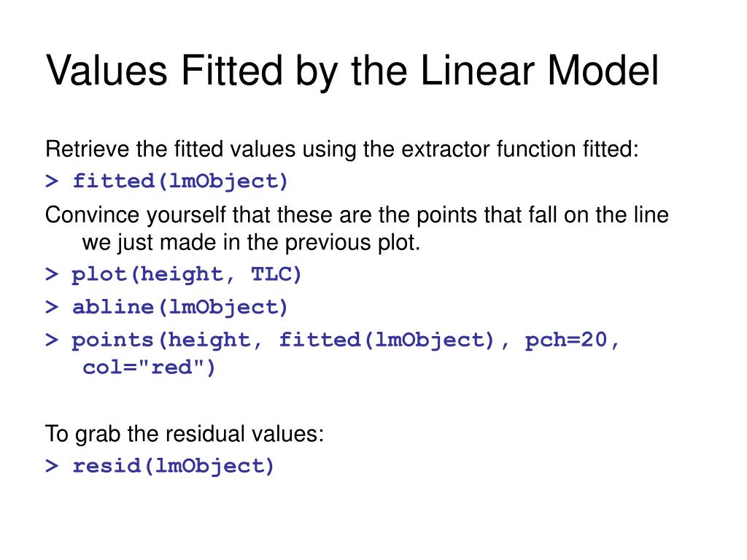Click "pch=20" argument in points command
The height and width of the screenshot is (560, 747).
[566, 340]
